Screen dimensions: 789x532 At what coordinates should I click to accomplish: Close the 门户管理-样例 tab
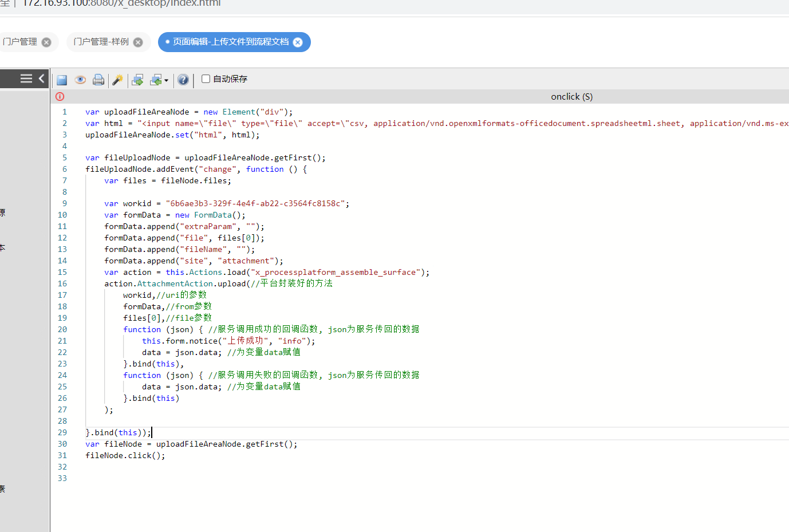(x=138, y=42)
